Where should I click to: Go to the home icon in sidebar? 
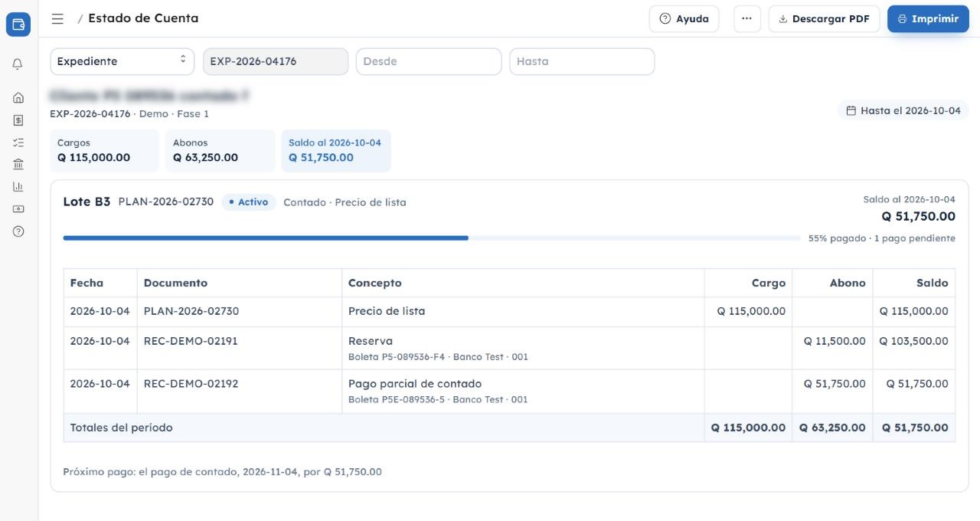[18, 98]
